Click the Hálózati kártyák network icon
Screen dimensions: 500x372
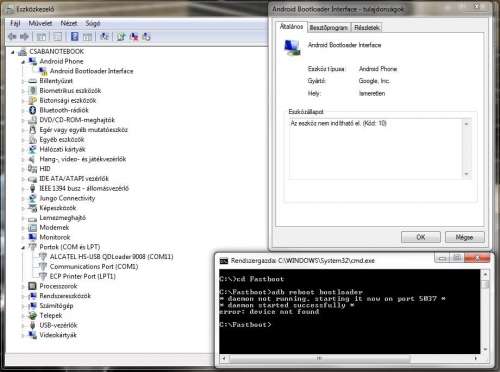[33, 149]
